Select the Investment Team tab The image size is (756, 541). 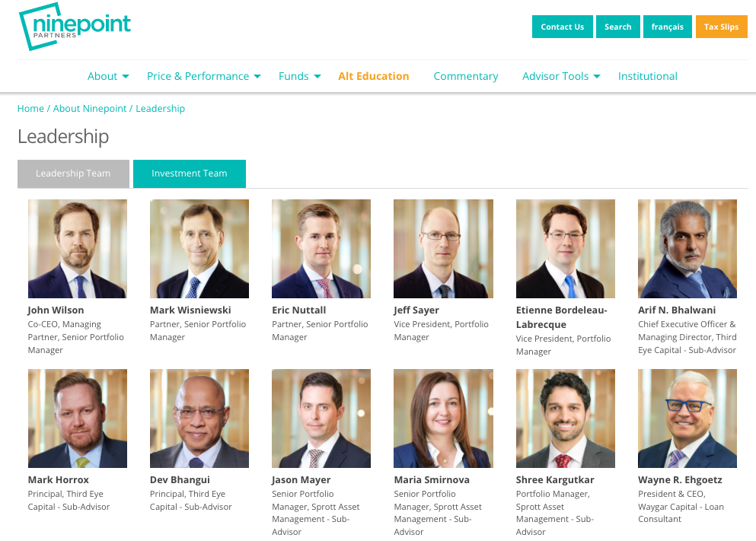[x=190, y=173]
